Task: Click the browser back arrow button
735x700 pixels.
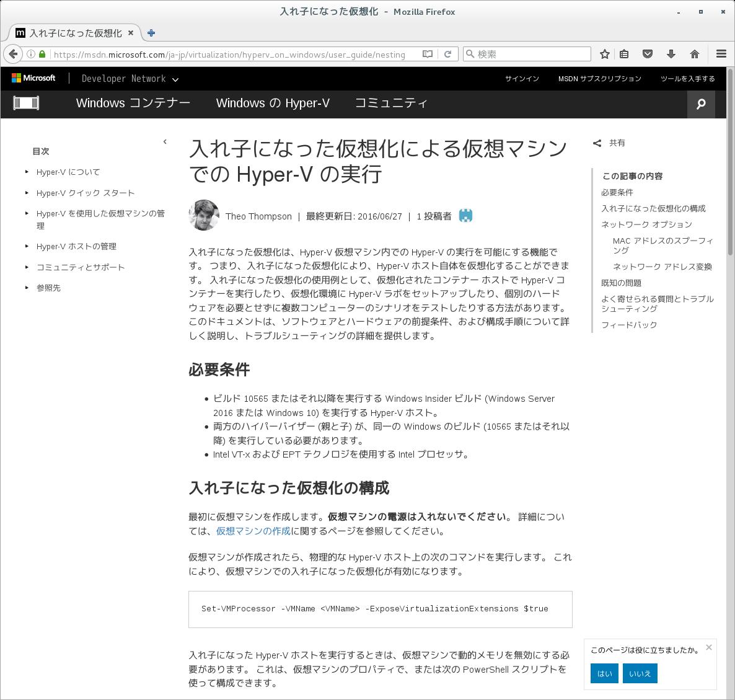Action: [x=13, y=54]
